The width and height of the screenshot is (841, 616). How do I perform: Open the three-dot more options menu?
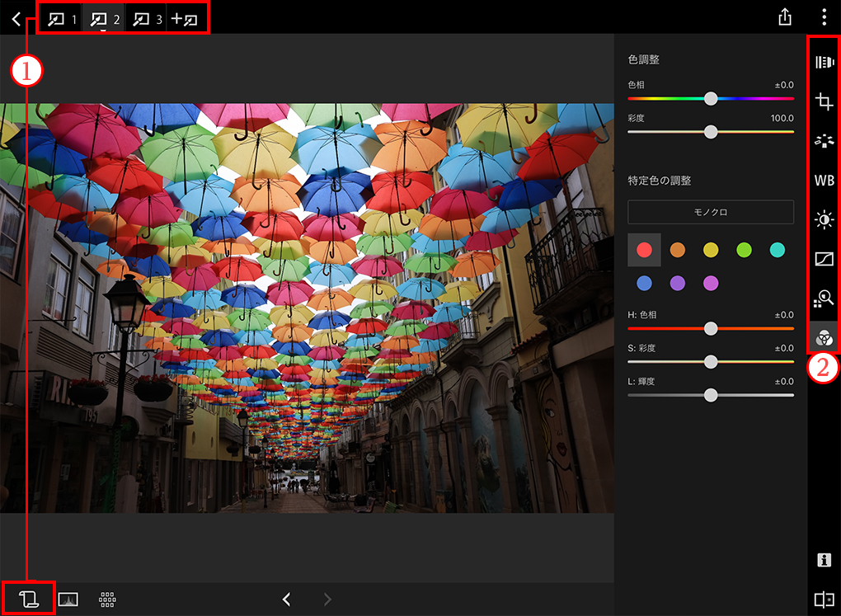(824, 18)
